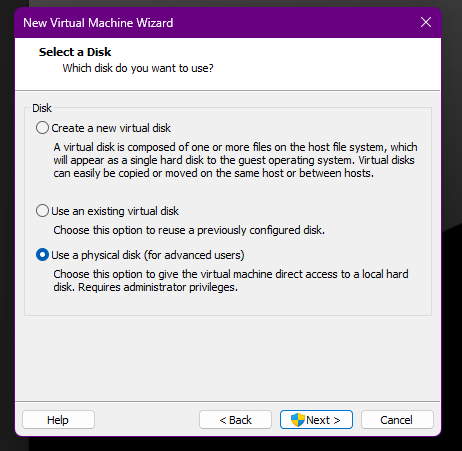This screenshot has width=462, height=451.
Task: Open Help for the wizard
Action: pyautogui.click(x=58, y=420)
